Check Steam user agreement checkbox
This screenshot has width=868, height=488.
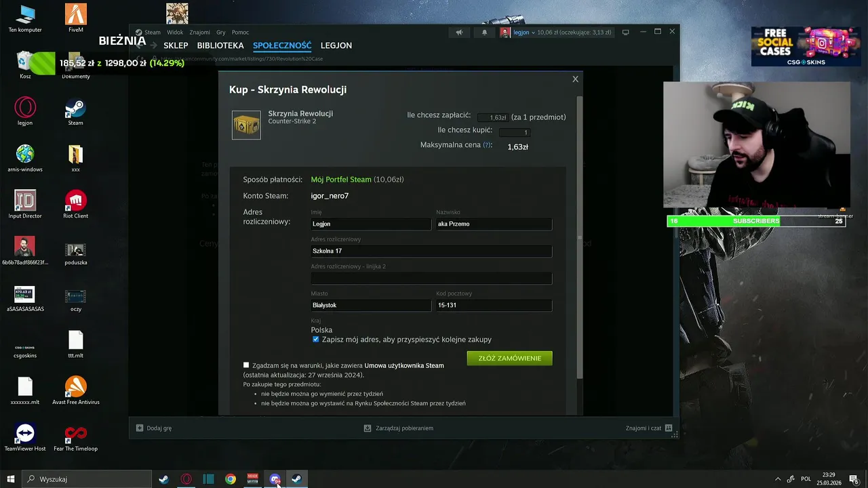point(246,365)
